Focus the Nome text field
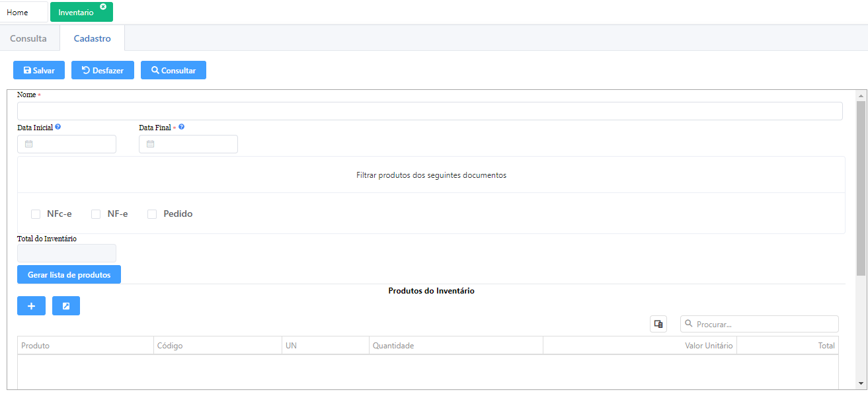Image resolution: width=868 pixels, height=394 pixels. (430, 111)
